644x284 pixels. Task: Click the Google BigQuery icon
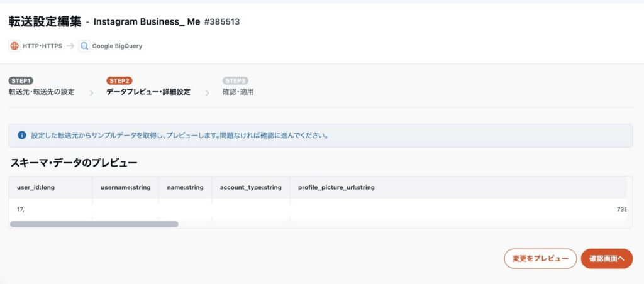84,46
